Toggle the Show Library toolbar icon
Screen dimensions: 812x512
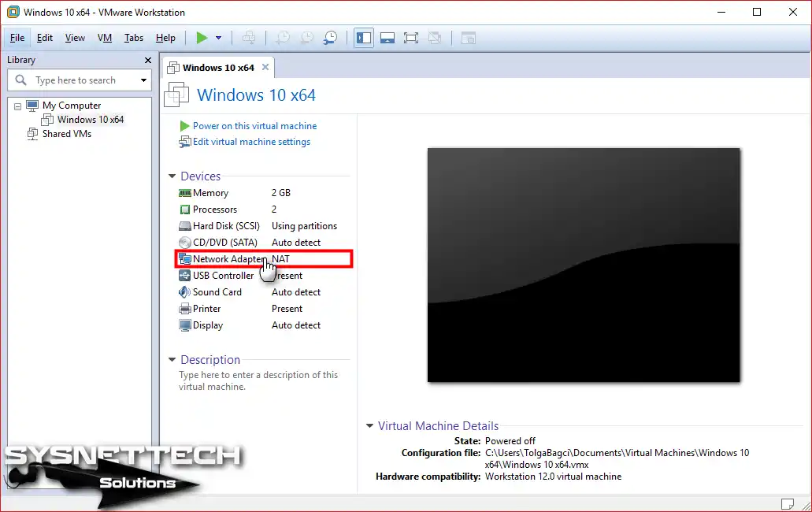[x=364, y=38]
